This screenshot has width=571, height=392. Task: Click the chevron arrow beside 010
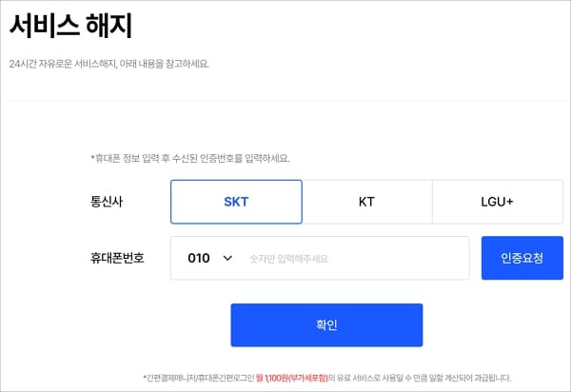pyautogui.click(x=227, y=258)
